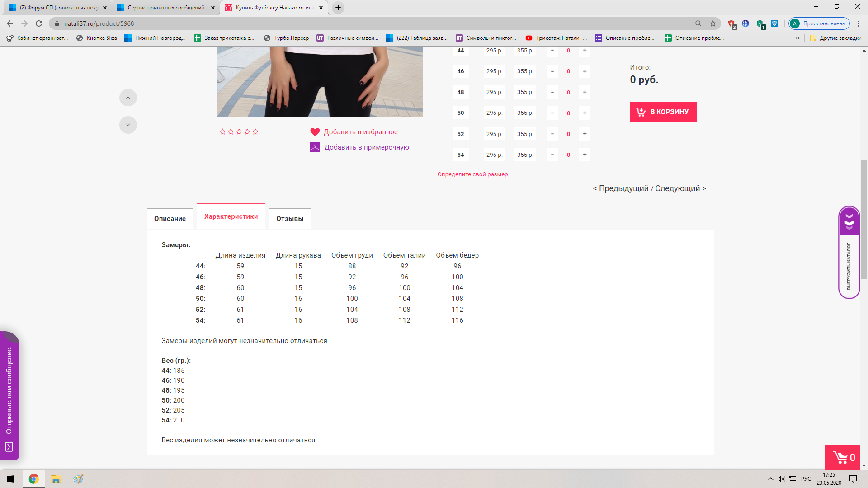Open the shopping cart counter icon
Viewport: 868px width, 488px height.
pyautogui.click(x=843, y=457)
